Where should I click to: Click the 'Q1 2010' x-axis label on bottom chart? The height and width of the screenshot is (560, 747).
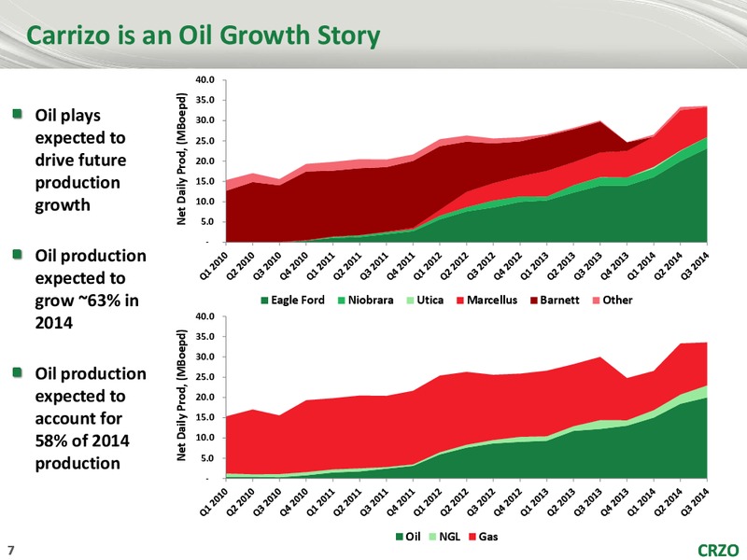[x=214, y=501]
